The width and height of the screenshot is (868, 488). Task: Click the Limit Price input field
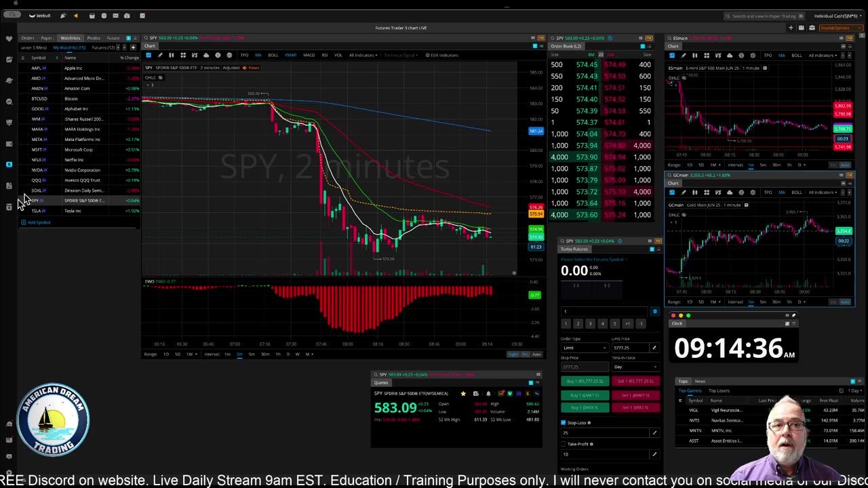[631, 348]
